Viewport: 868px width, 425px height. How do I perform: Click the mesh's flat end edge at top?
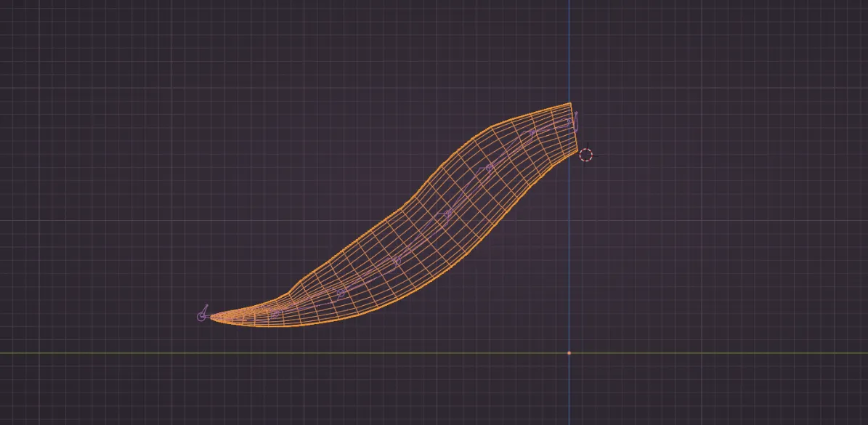pos(574,127)
